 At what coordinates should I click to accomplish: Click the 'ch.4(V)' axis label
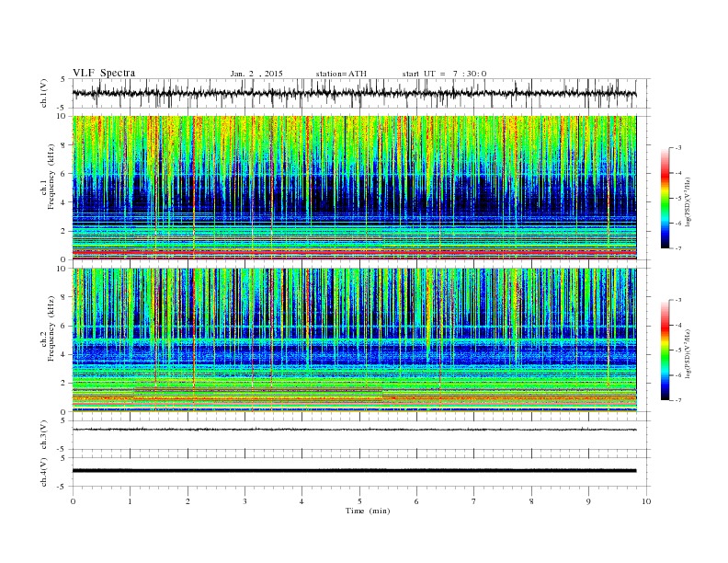[44, 472]
